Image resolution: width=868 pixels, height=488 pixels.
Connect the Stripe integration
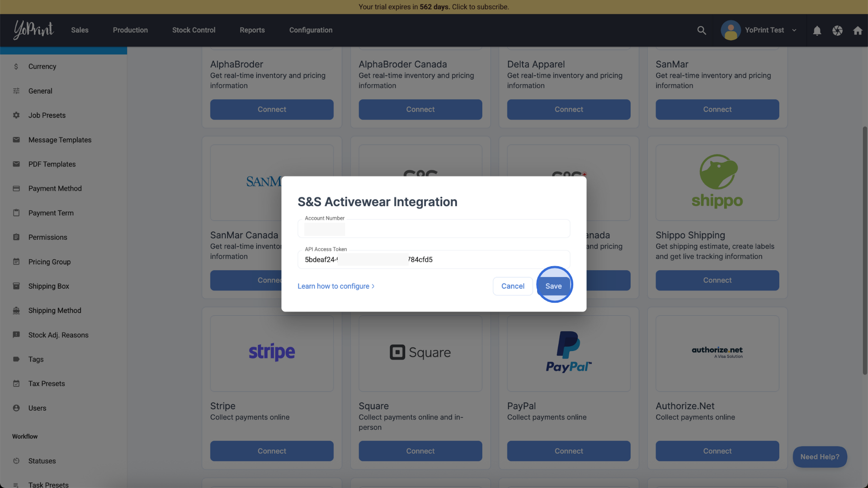coord(272,451)
